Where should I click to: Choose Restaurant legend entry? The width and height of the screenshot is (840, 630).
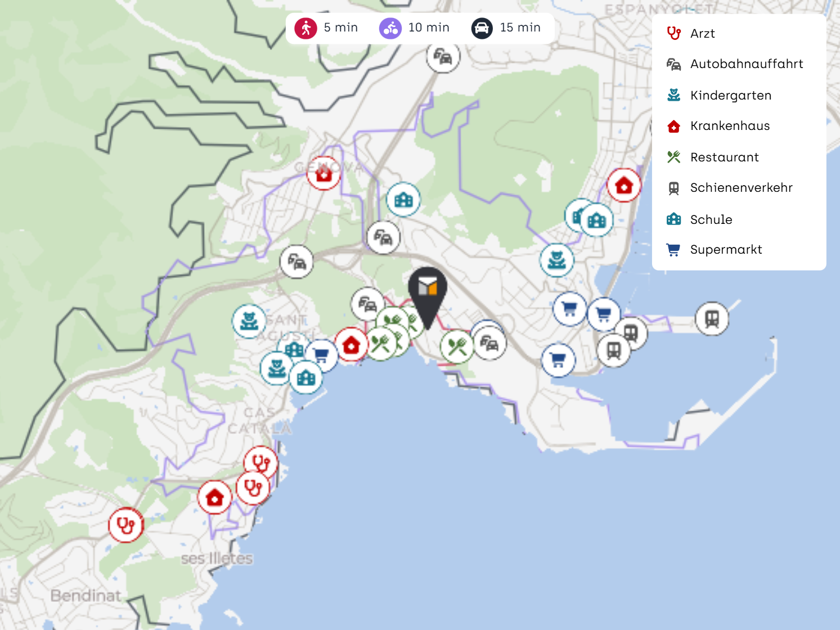[x=712, y=157]
